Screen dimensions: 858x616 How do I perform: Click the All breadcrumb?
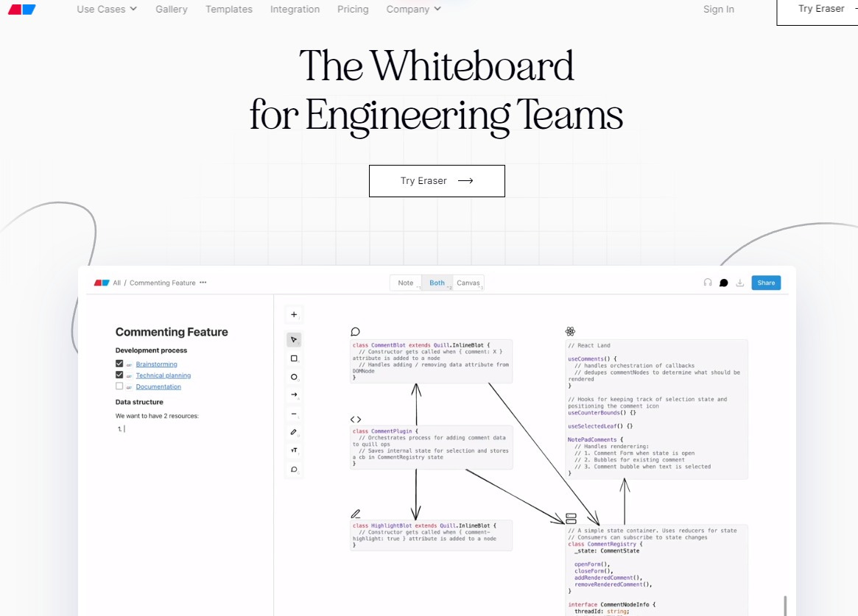click(x=116, y=283)
